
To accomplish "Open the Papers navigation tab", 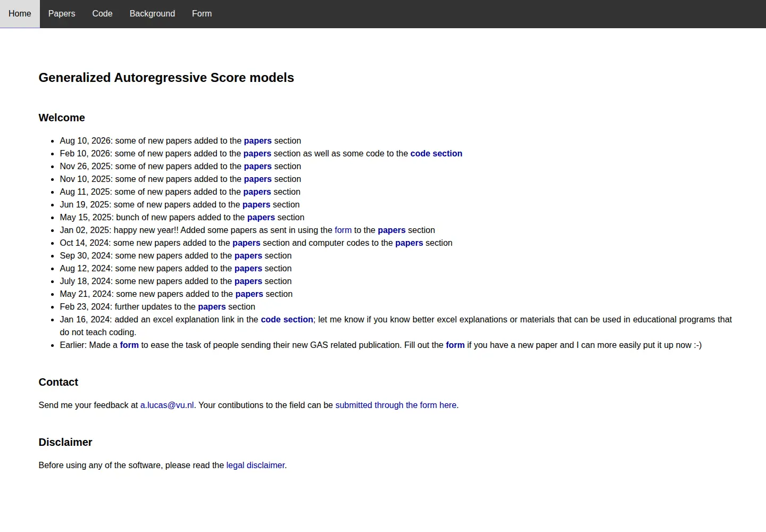I will [62, 14].
